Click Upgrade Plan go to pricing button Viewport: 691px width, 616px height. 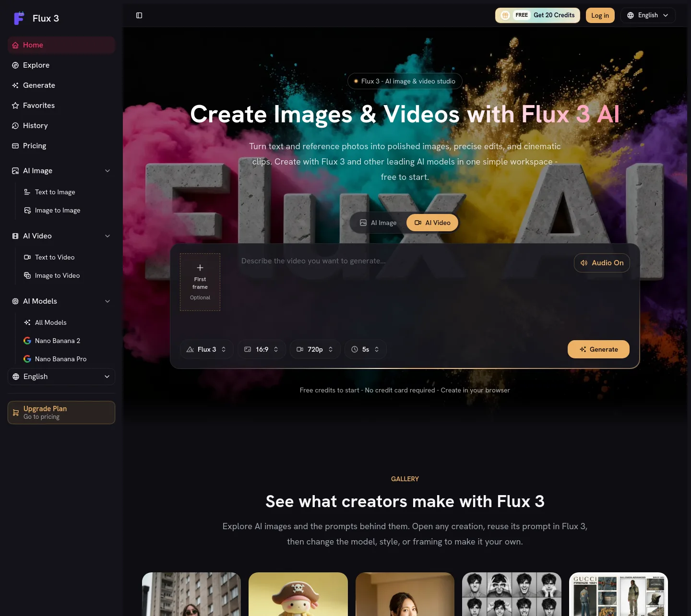(61, 413)
